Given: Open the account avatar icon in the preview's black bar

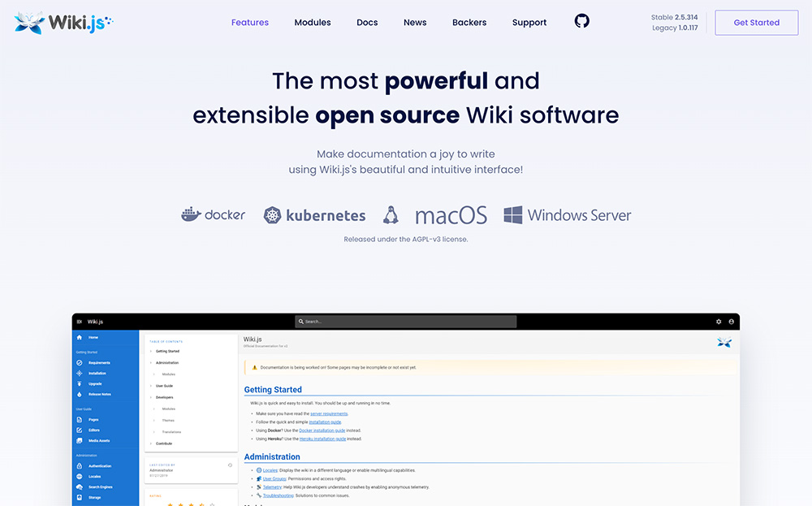Looking at the screenshot, I should [732, 322].
